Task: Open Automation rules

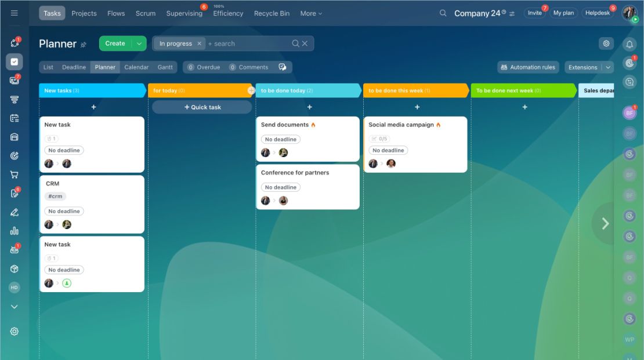Action: point(528,67)
